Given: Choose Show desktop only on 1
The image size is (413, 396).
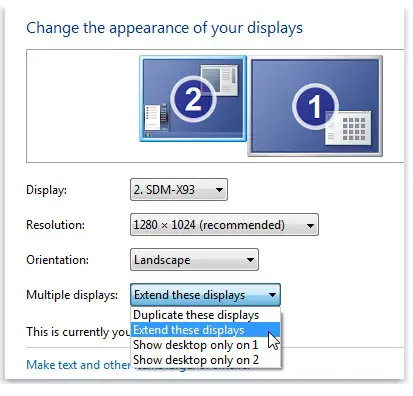Looking at the screenshot, I should pyautogui.click(x=206, y=345).
